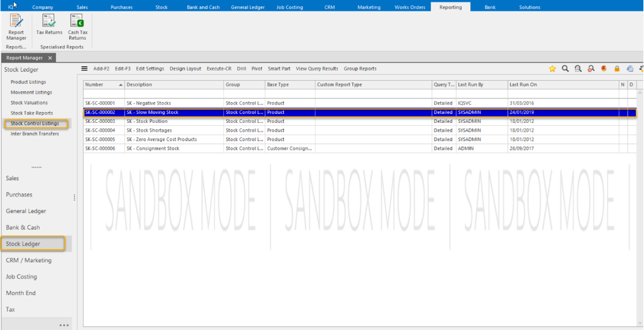Click the filter row under Description column
644x330 pixels.
(174, 94)
